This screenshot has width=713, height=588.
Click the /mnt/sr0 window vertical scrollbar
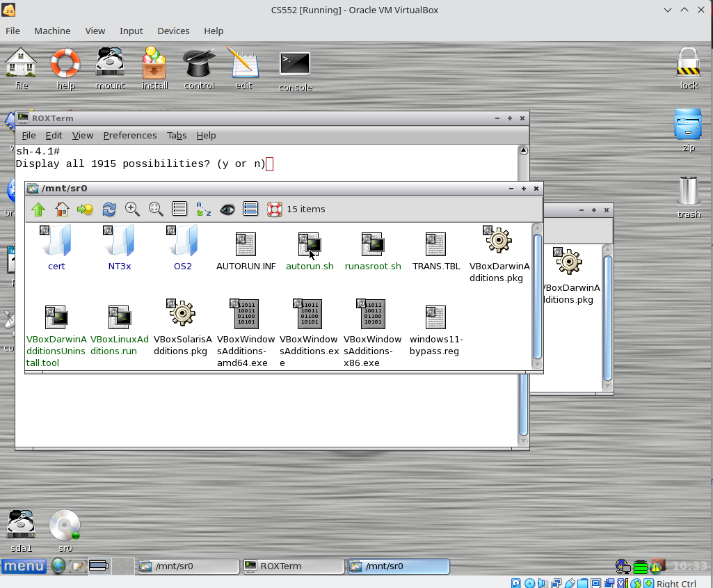point(537,296)
